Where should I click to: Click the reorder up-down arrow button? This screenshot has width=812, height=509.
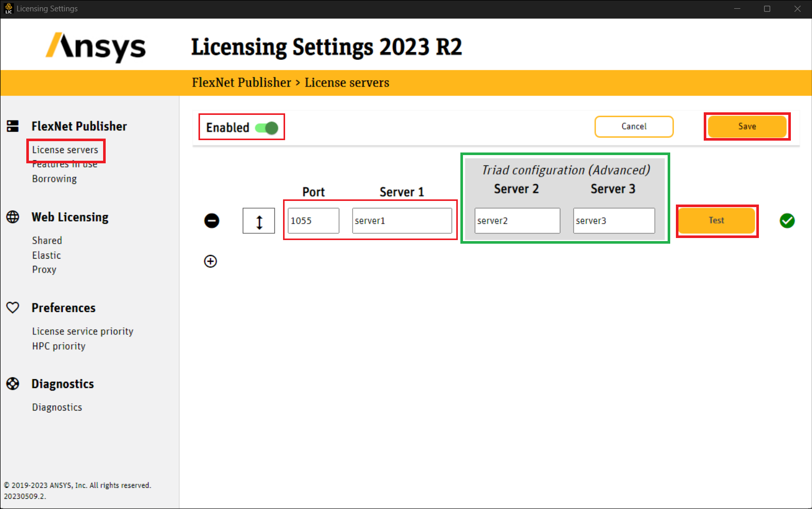(259, 221)
